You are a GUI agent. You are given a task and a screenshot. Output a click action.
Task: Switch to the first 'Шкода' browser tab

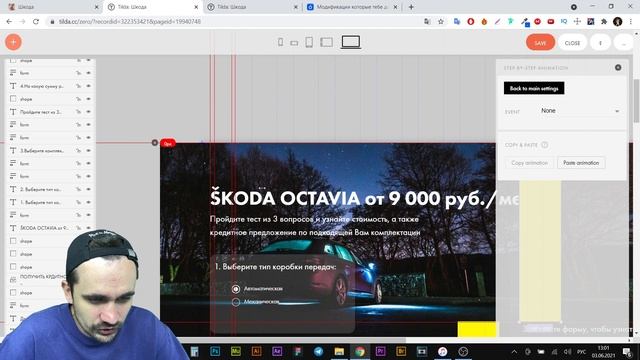53,7
